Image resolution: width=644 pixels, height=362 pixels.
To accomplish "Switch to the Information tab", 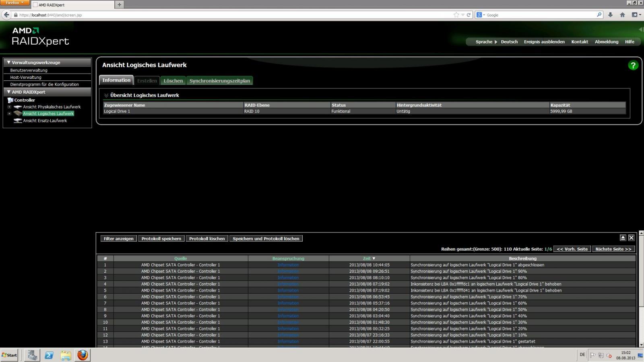I will click(116, 80).
